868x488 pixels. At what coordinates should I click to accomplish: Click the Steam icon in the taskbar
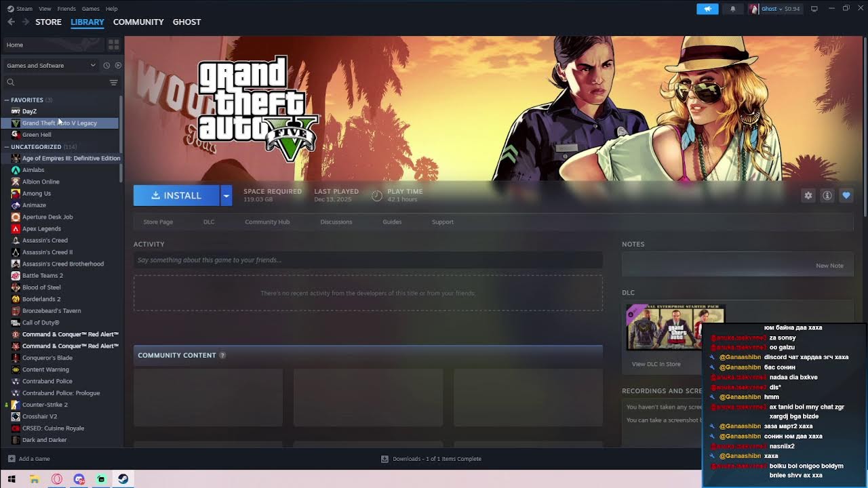[123, 479]
